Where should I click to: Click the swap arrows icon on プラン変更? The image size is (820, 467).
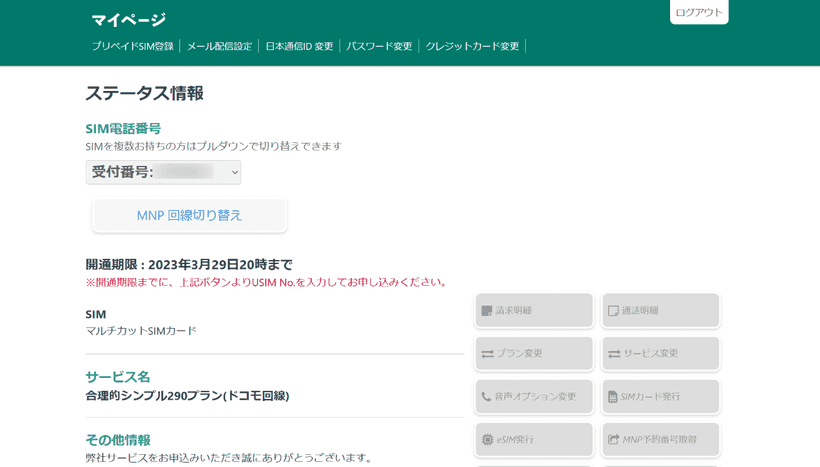(487, 354)
